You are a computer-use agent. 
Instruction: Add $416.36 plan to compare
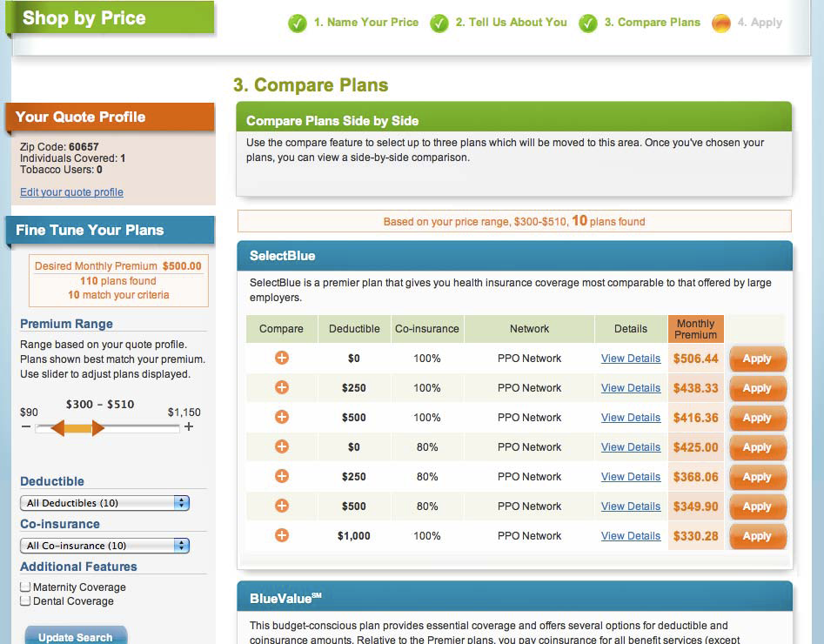click(282, 417)
